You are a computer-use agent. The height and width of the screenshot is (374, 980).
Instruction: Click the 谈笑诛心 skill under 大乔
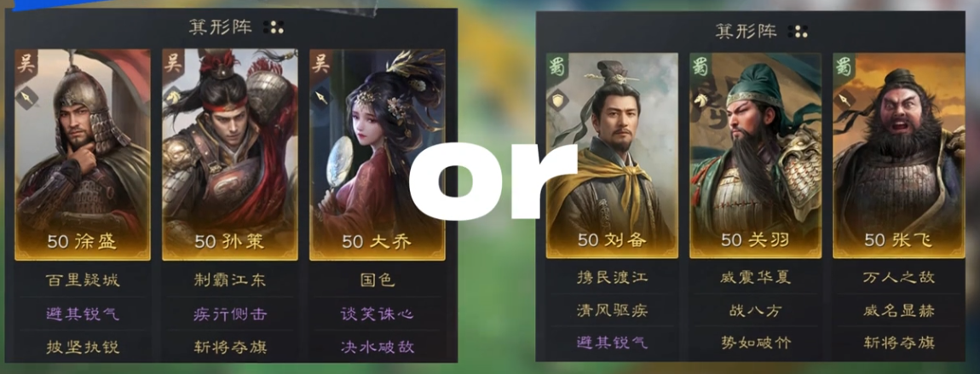[377, 314]
